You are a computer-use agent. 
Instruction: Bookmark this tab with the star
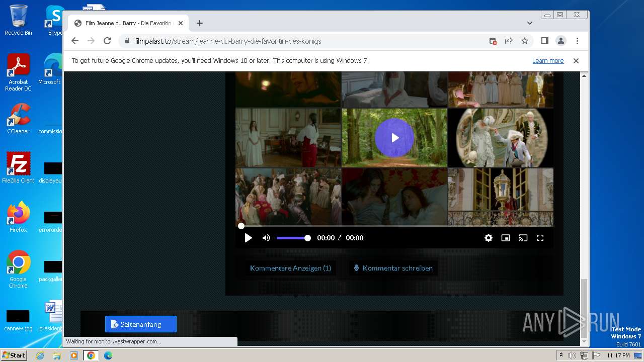click(x=525, y=41)
